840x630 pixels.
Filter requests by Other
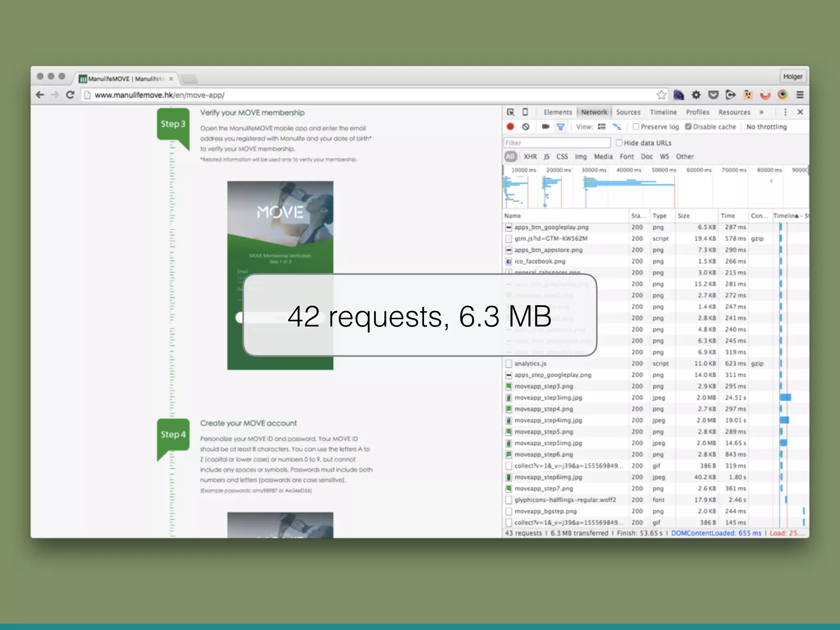(685, 156)
